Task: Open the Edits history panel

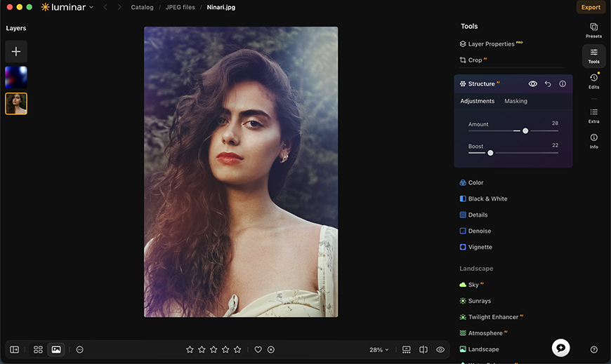Action: (593, 81)
